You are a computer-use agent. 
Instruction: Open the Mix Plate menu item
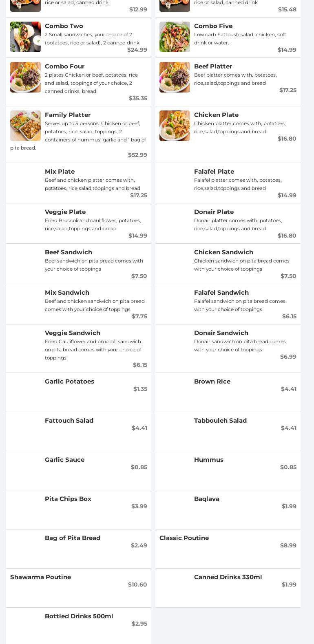[60, 172]
